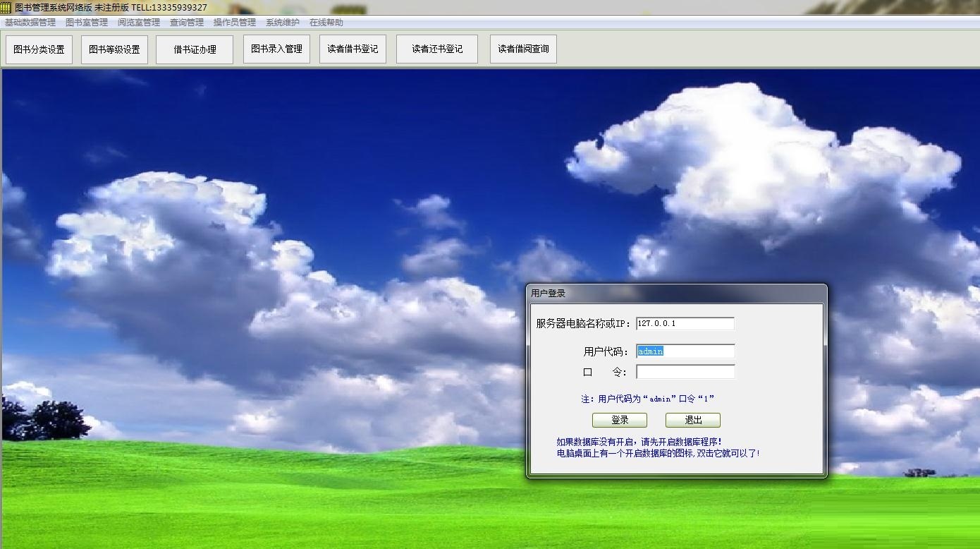The width and height of the screenshot is (980, 549).
Task: Open 读者借阅查询 from the toolbar
Action: (523, 49)
